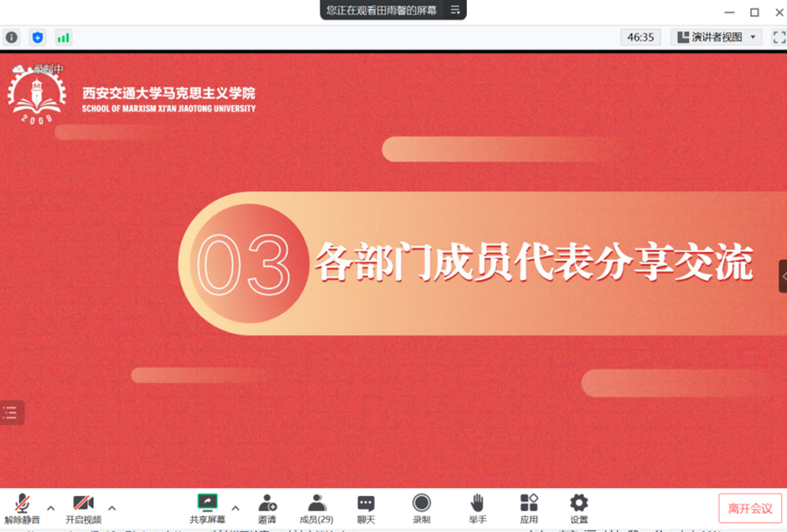Open the 聊天 chat panel
This screenshot has height=532, width=787.
366,503
